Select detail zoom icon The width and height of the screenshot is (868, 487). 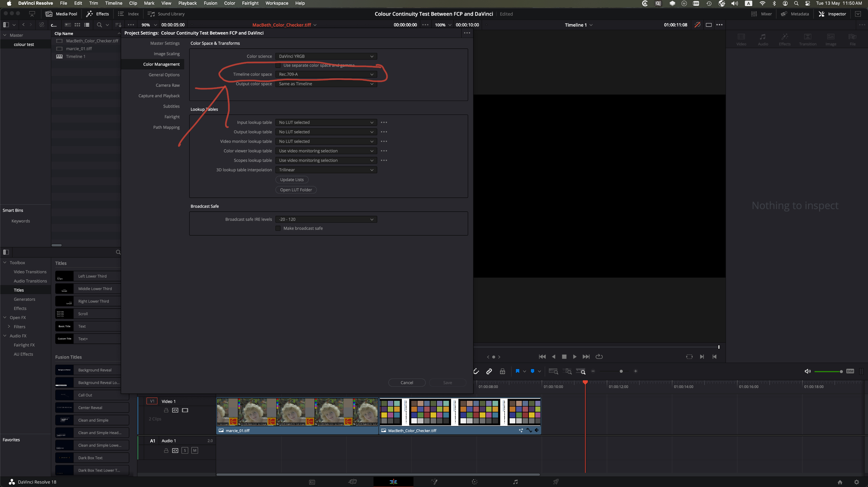(x=567, y=371)
